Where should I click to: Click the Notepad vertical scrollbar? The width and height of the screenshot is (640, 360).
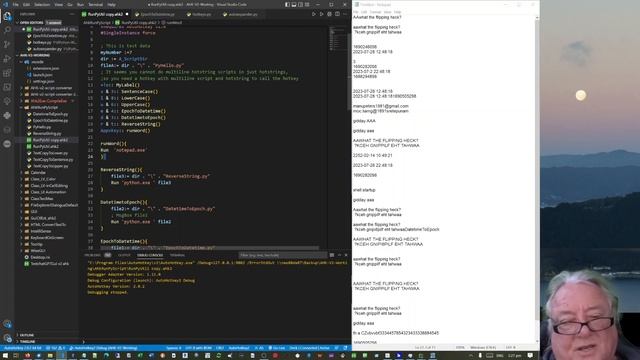tap(537, 180)
